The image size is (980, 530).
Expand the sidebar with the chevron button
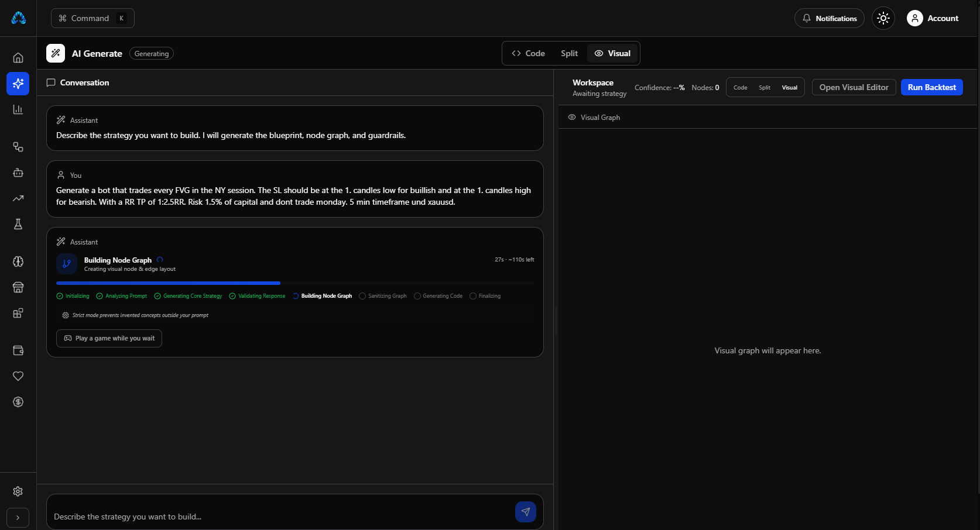pos(18,518)
